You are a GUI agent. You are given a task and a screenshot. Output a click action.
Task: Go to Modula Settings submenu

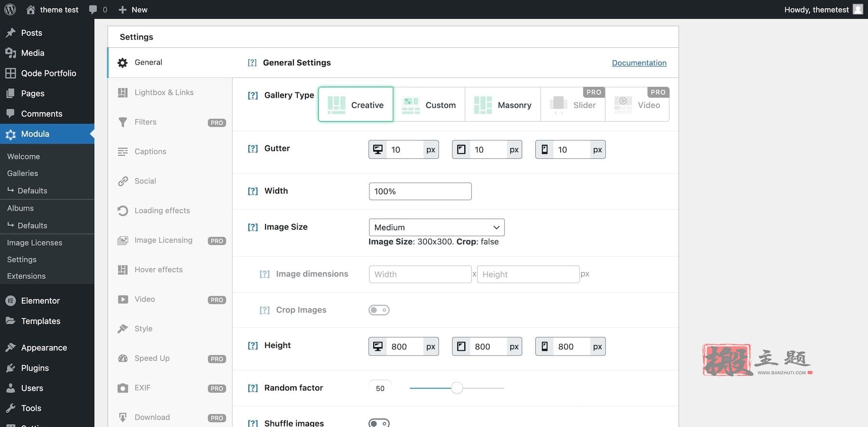pos(22,260)
